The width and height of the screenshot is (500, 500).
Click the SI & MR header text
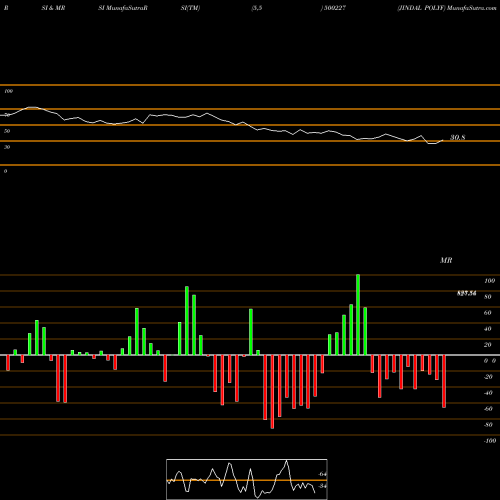click(53, 8)
